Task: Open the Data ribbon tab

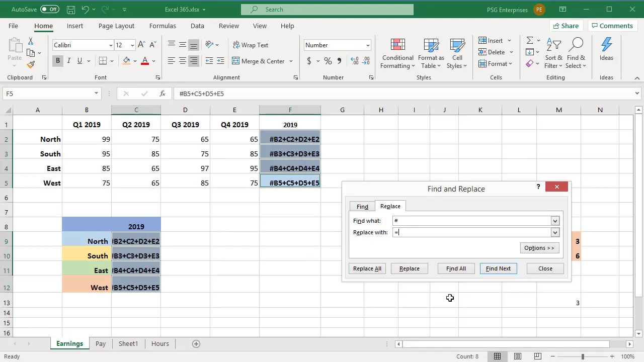Action: pos(197,26)
